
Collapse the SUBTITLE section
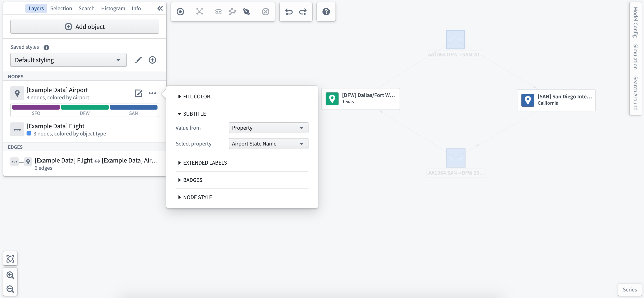pyautogui.click(x=192, y=114)
